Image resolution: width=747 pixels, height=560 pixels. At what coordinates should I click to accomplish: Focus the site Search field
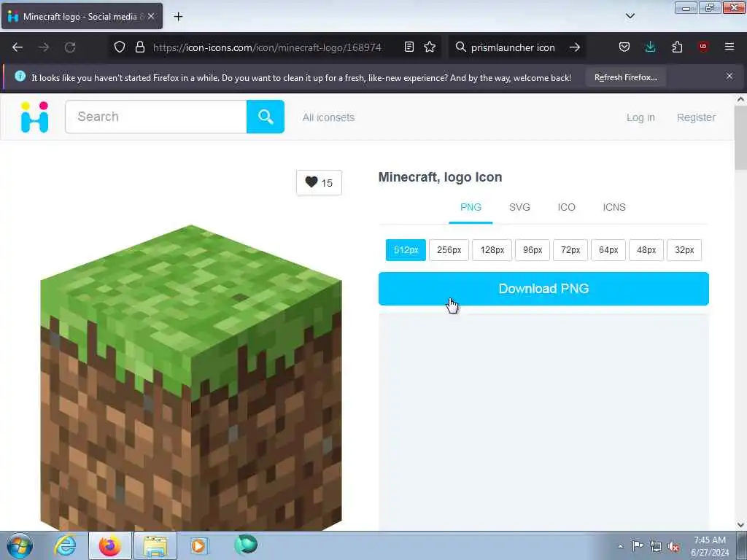point(156,117)
